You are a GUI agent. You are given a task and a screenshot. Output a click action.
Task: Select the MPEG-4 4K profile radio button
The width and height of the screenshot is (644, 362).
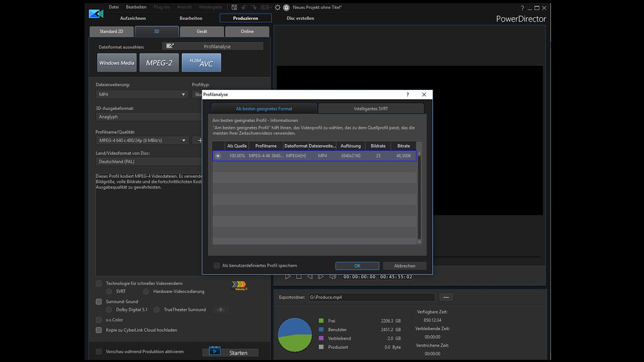(x=218, y=156)
